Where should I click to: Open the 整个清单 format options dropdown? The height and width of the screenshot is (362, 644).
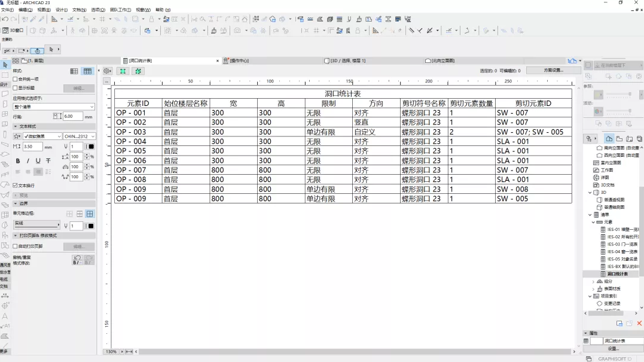coord(54,107)
